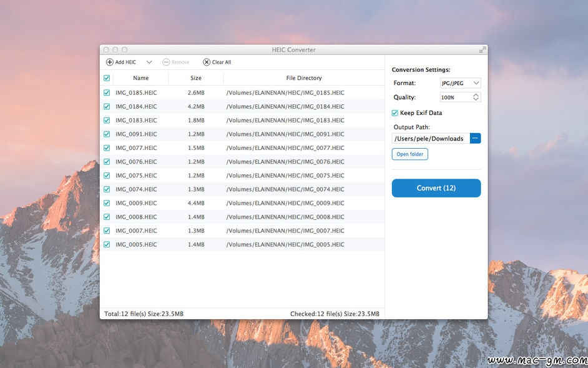Click the fullscreen icon in title bar
The width and height of the screenshot is (588, 368).
click(483, 49)
